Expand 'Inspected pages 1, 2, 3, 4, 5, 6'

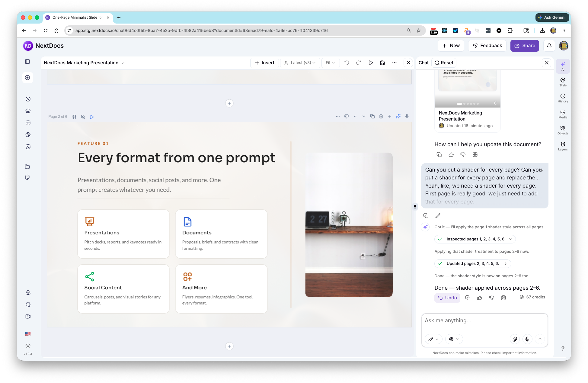(x=475, y=239)
